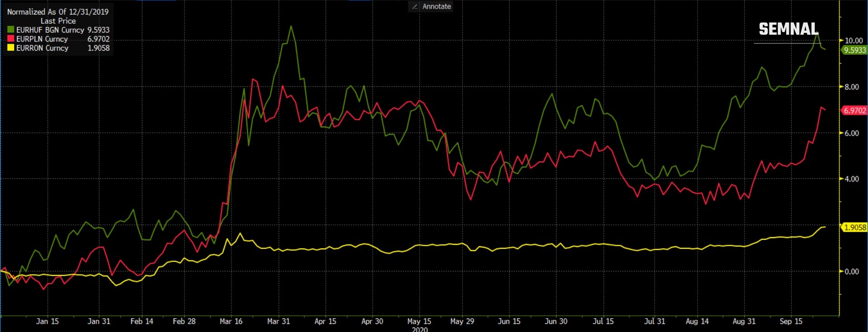Screen dimensions: 868x332
Task: Click the green 9.5933 price tag on the right axis
Action: (x=854, y=50)
